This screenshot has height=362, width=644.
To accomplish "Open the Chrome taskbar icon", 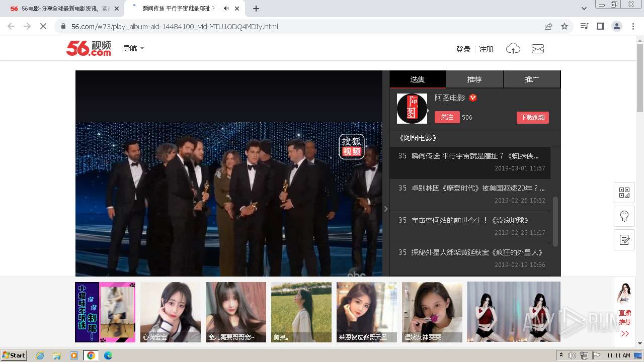I will (x=91, y=355).
